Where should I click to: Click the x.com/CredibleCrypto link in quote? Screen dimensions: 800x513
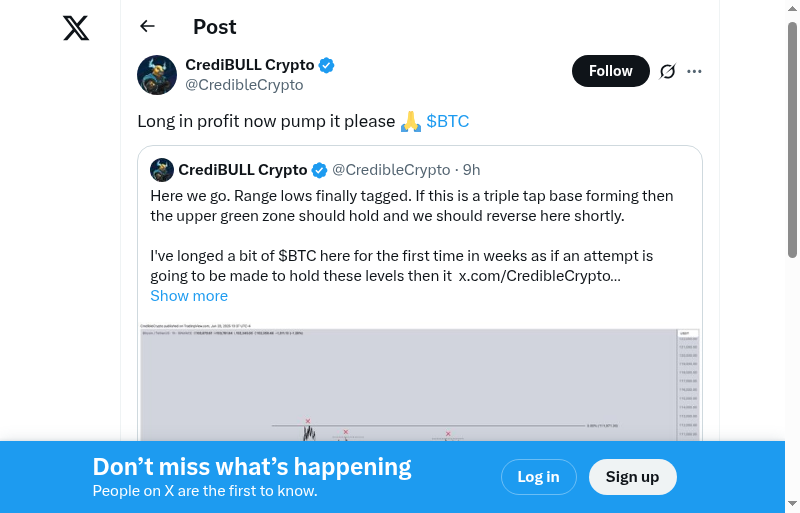pyautogui.click(x=539, y=276)
